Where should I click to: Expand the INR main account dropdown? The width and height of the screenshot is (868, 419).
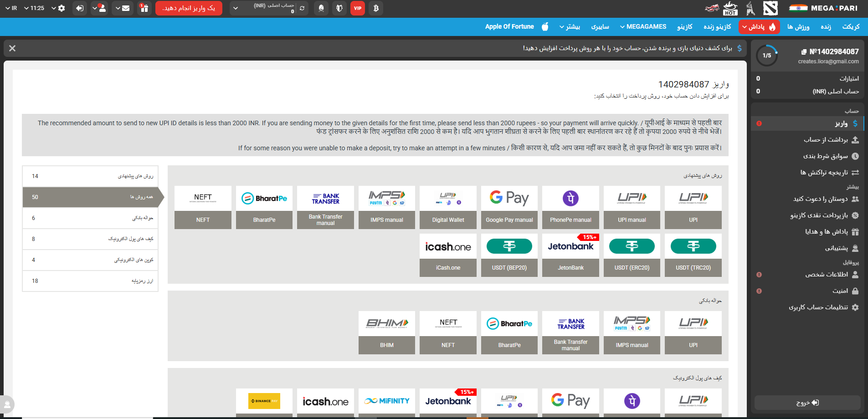[x=235, y=8]
